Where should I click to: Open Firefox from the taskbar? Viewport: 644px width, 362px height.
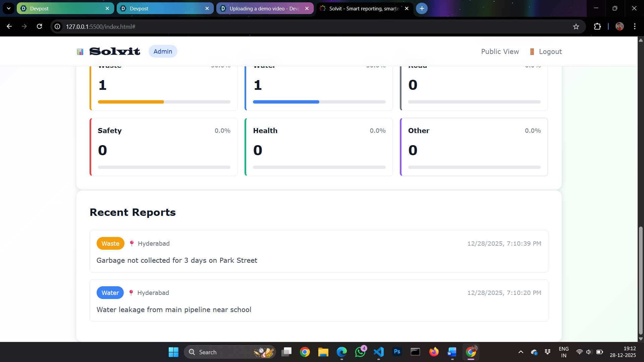click(434, 352)
